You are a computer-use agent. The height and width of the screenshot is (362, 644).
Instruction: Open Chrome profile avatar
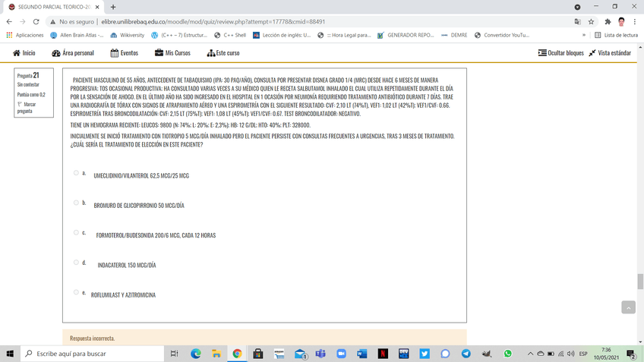click(x=621, y=22)
